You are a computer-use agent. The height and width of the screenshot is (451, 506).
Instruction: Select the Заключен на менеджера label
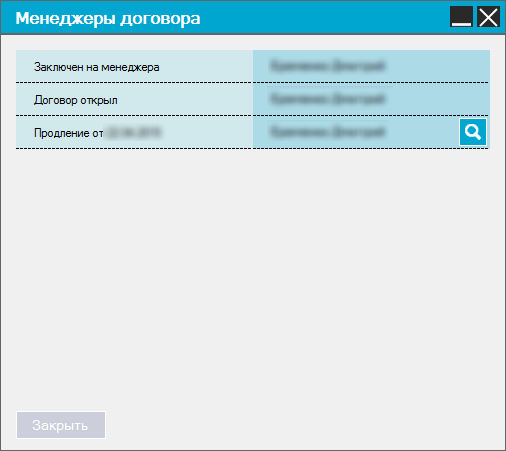pos(97,67)
